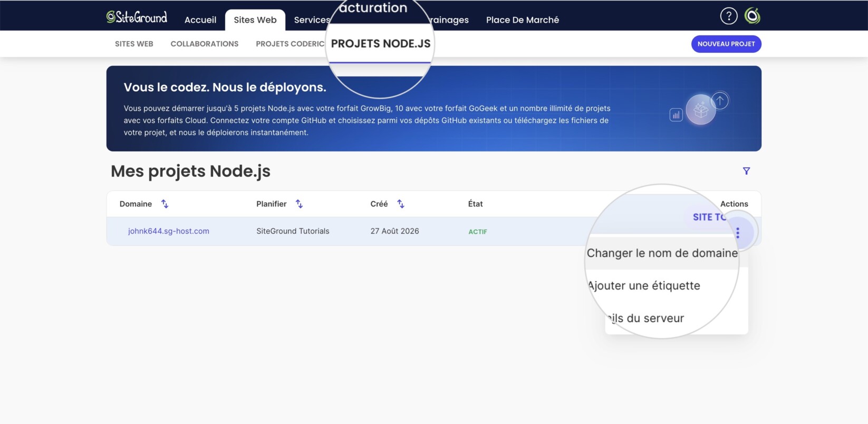Screen dimensions: 868x424
Task: Click the Actions column header
Action: point(734,204)
